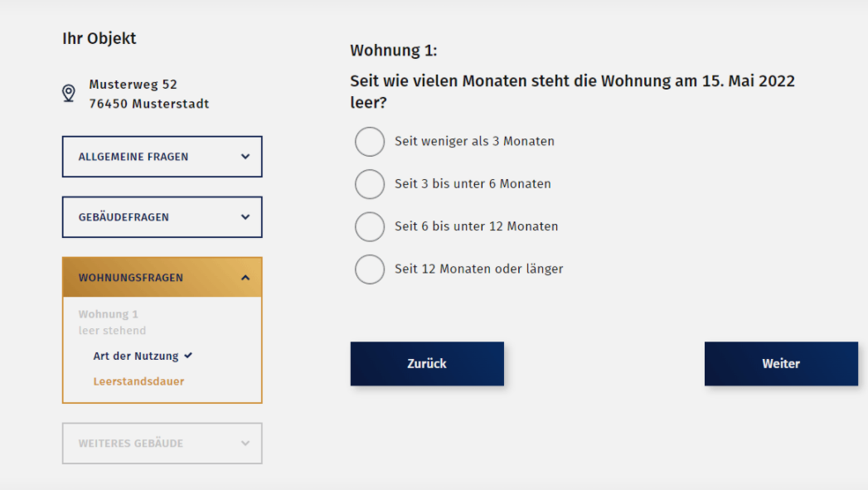Screen dimensions: 868x490
Task: Click the Gebäudefragen dropdown chevron
Action: click(x=245, y=217)
